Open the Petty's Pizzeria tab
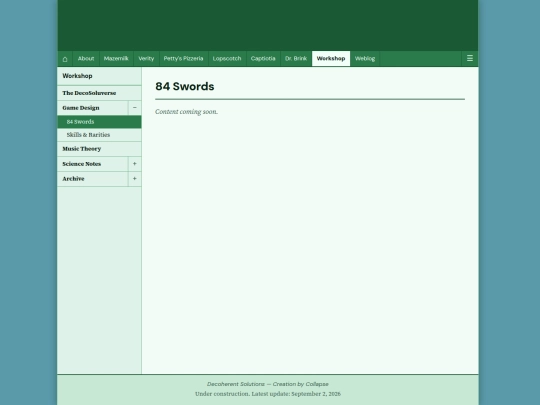 (184, 59)
